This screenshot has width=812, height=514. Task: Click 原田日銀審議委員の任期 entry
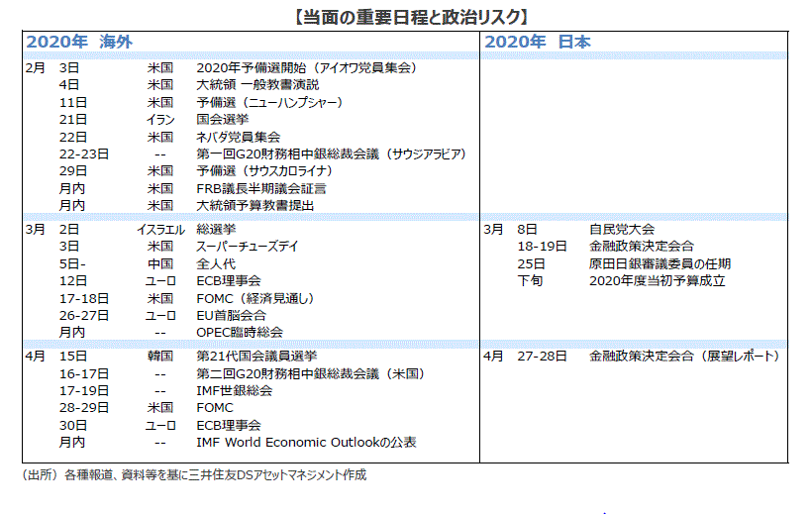tap(660, 263)
